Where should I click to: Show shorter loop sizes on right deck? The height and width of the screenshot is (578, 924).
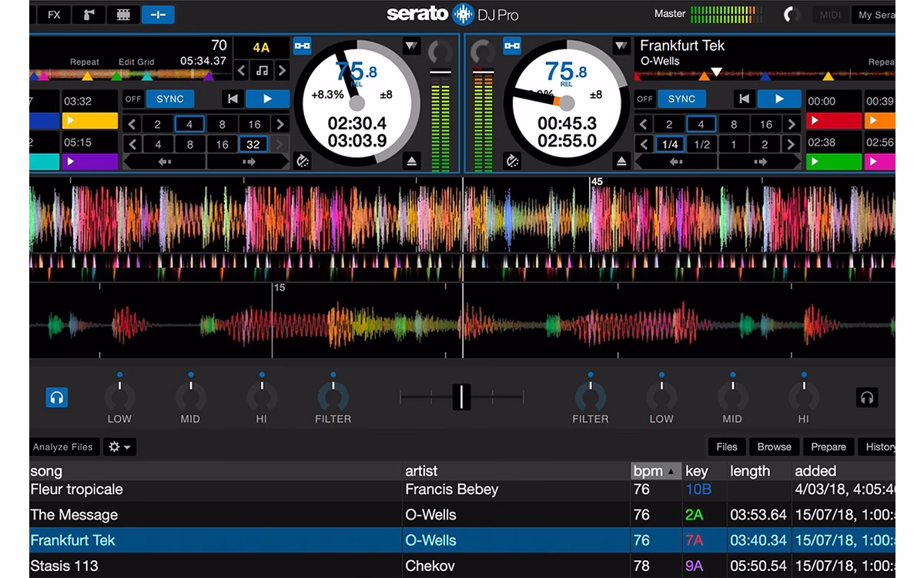[644, 124]
